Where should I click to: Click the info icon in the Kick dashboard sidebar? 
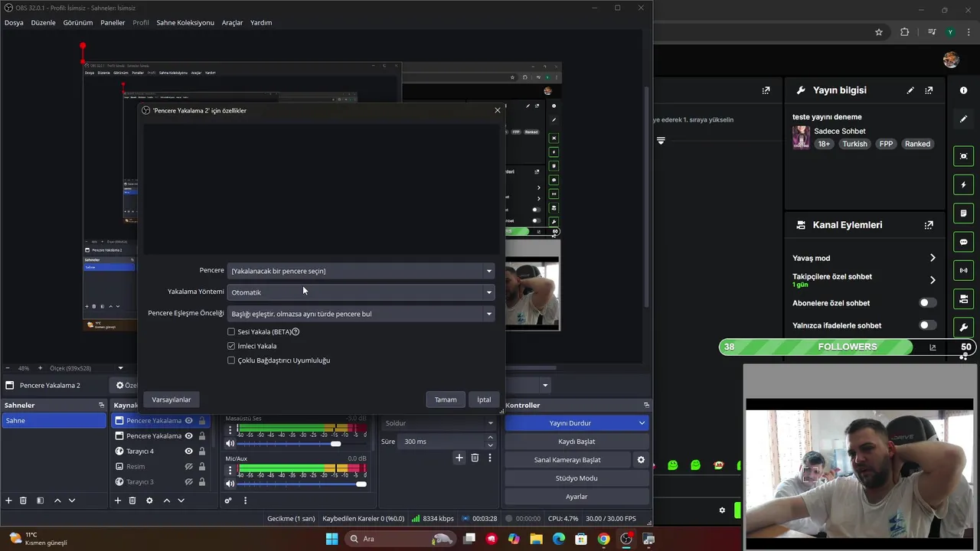click(x=963, y=90)
